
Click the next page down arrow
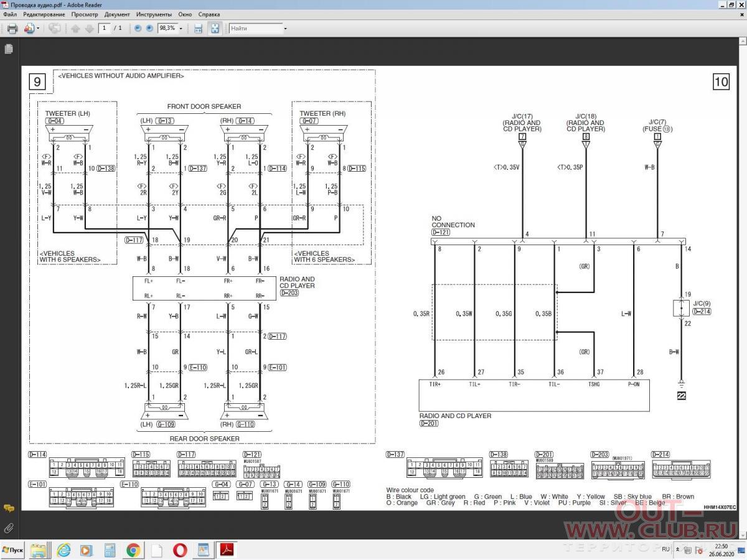click(x=90, y=28)
